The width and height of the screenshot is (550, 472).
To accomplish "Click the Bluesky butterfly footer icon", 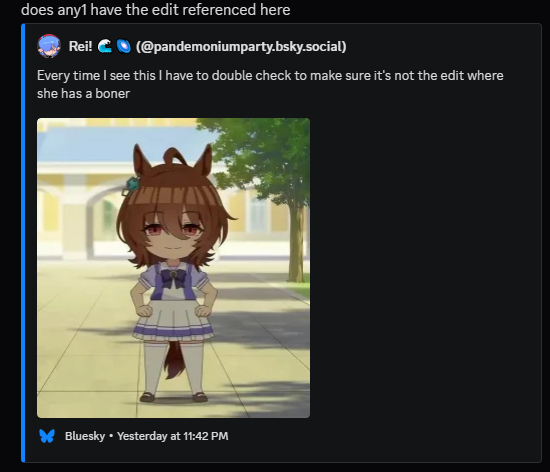I will click(47, 436).
